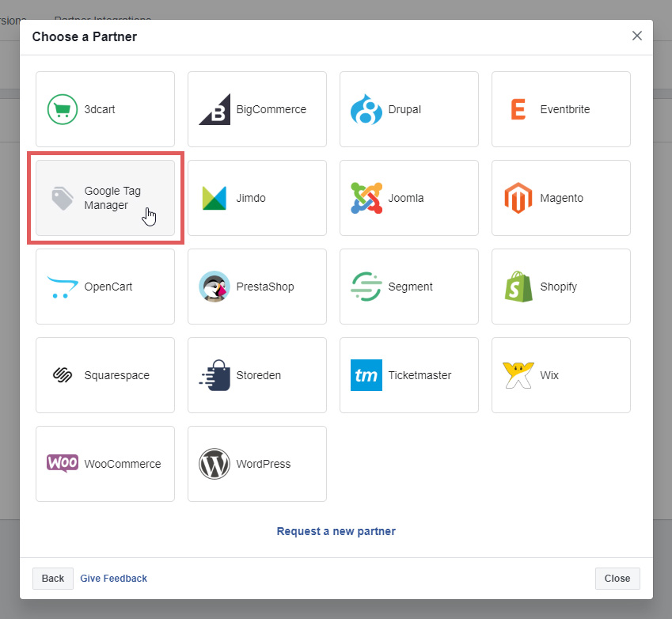Select the 3dcart partner label

click(100, 109)
